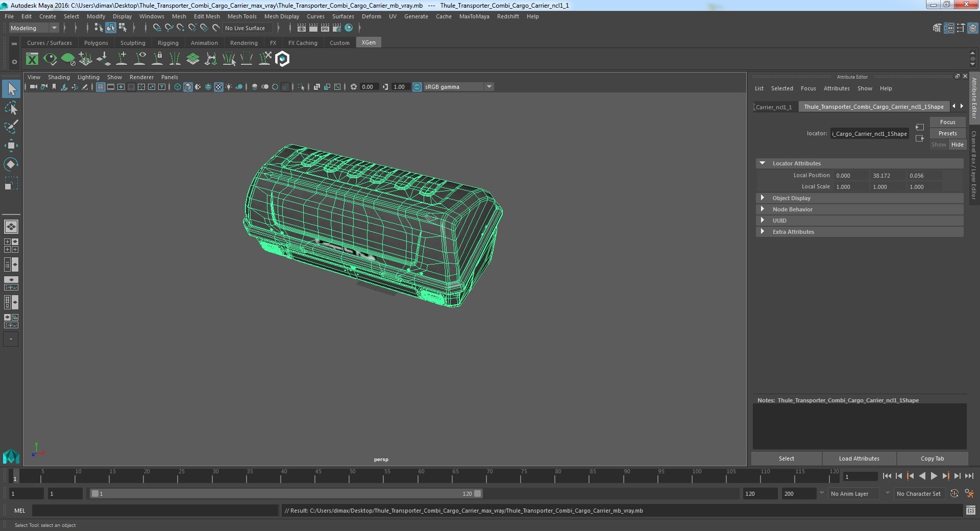
Task: Switch to four view pane layout
Action: click(11, 246)
